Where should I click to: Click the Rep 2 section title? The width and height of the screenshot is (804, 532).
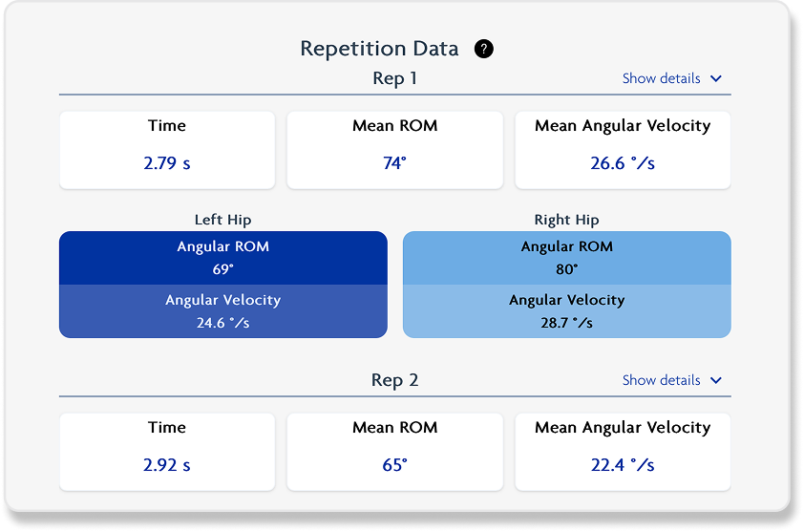(x=394, y=380)
